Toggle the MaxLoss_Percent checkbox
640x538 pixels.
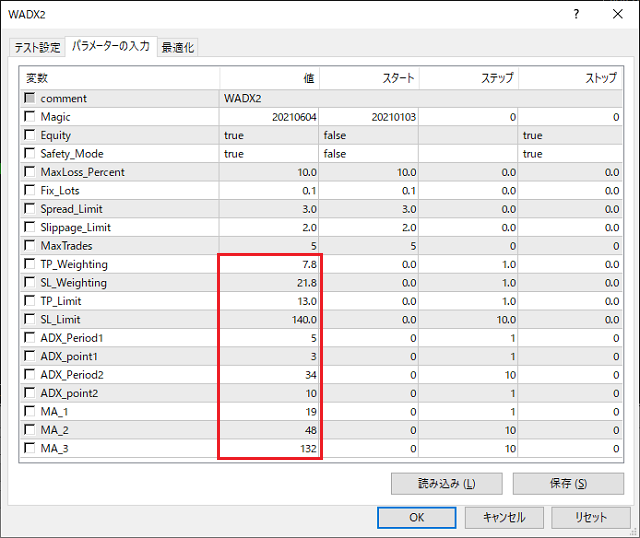30,171
